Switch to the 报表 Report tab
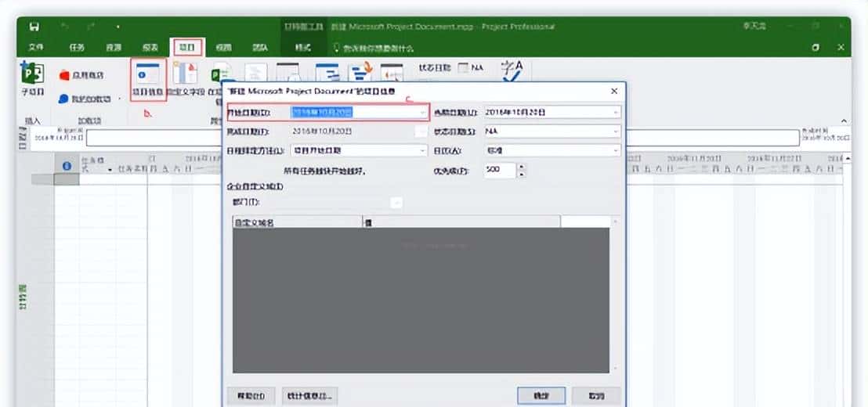868x407 pixels. [150, 48]
